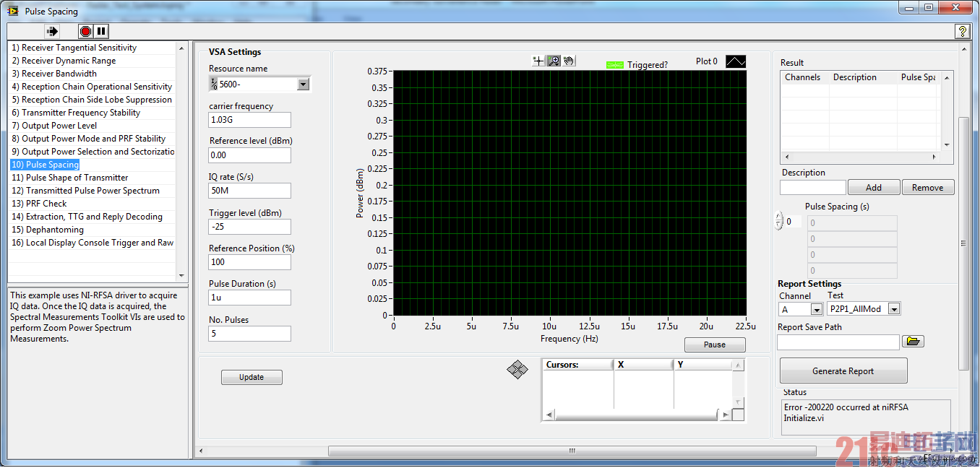Viewport: 980px width, 468px height.
Task: Select test 13) PRF Check
Action: 92,204
